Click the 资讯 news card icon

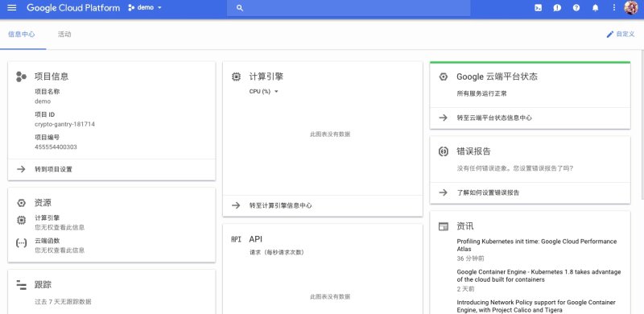(444, 226)
